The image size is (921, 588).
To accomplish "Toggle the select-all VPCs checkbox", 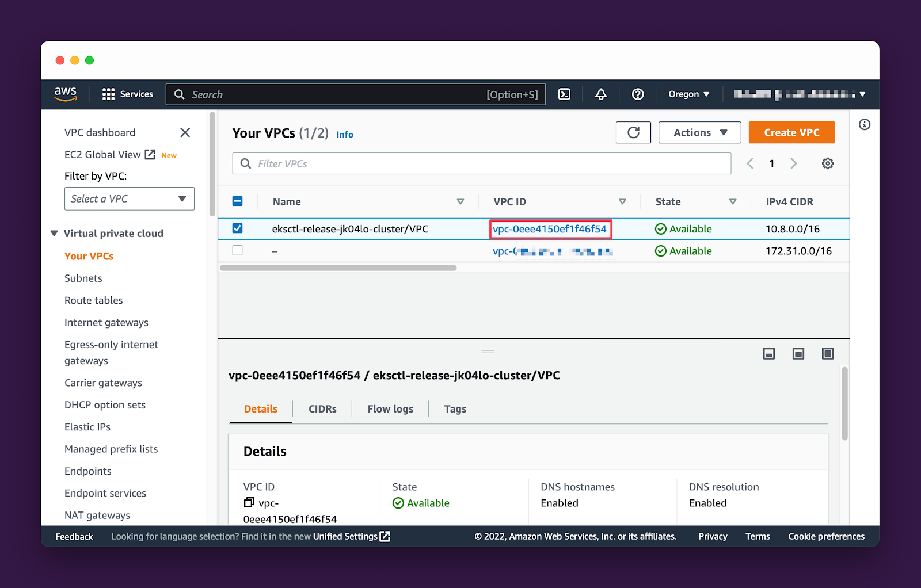I will tap(237, 201).
